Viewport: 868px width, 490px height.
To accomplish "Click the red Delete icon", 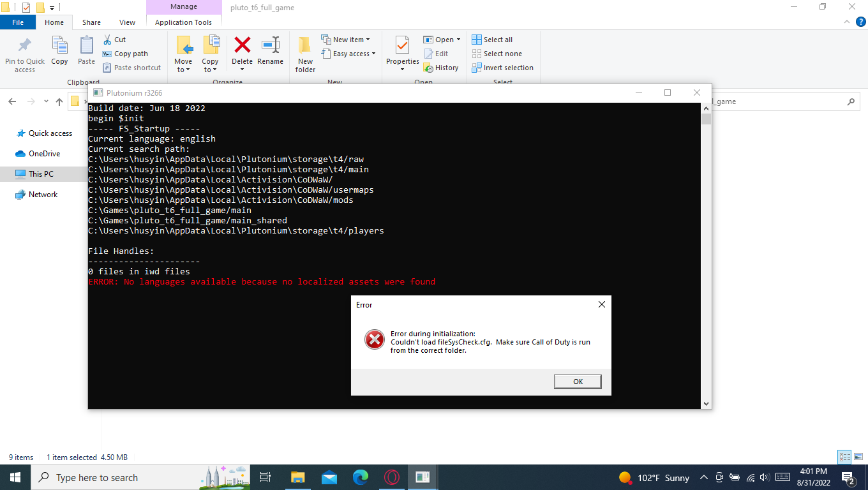I will coord(242,46).
